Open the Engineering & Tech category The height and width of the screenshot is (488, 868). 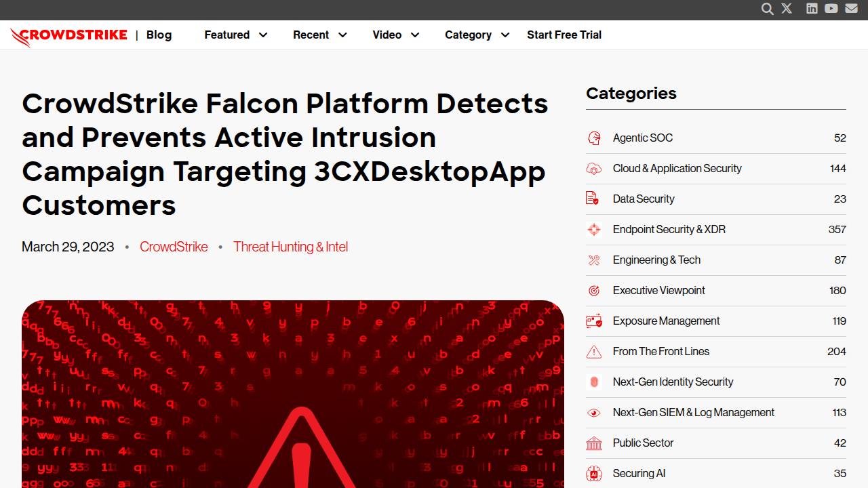click(x=656, y=260)
